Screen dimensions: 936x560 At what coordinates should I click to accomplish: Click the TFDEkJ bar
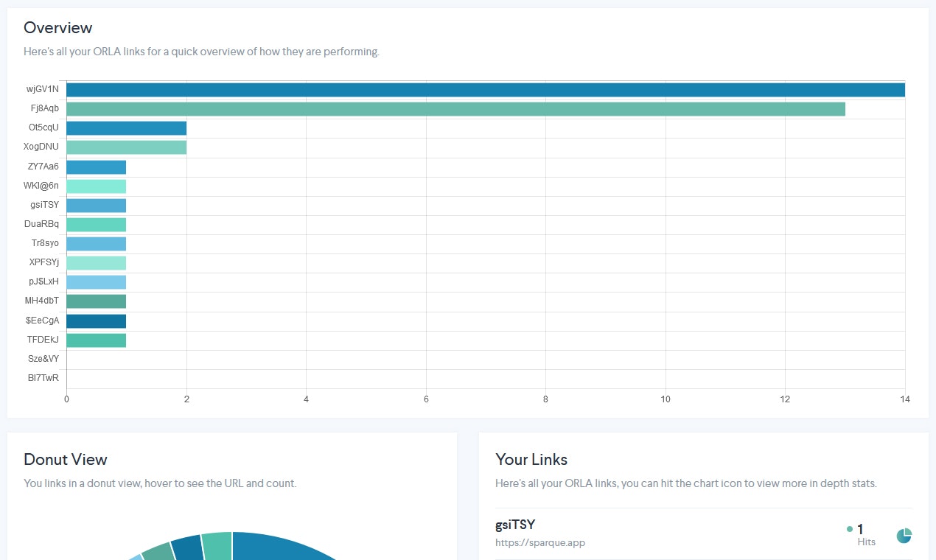pyautogui.click(x=97, y=340)
